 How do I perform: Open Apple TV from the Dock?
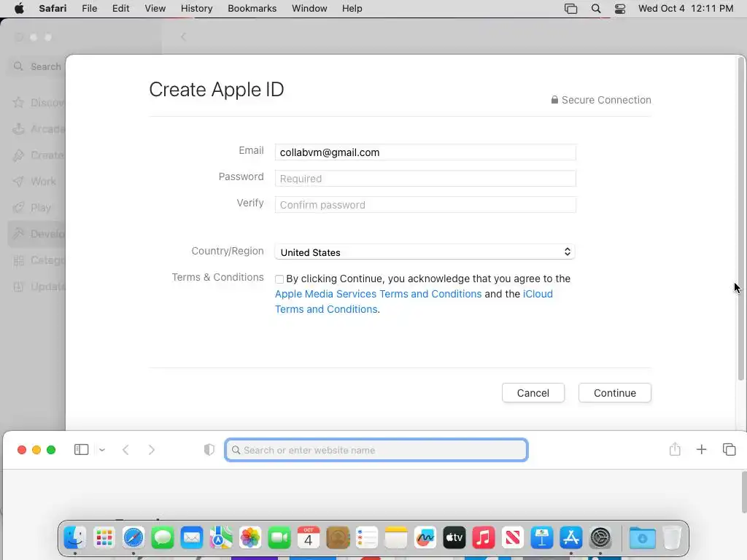[454, 538]
